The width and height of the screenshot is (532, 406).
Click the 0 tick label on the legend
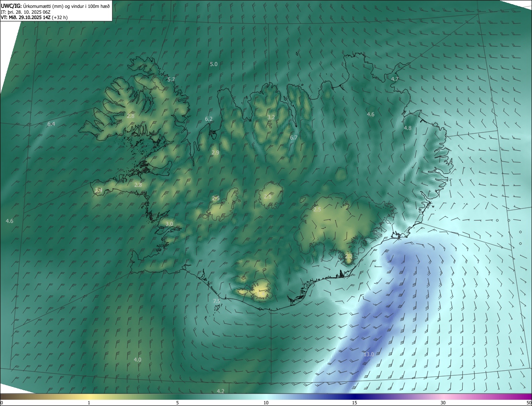tap(2, 403)
